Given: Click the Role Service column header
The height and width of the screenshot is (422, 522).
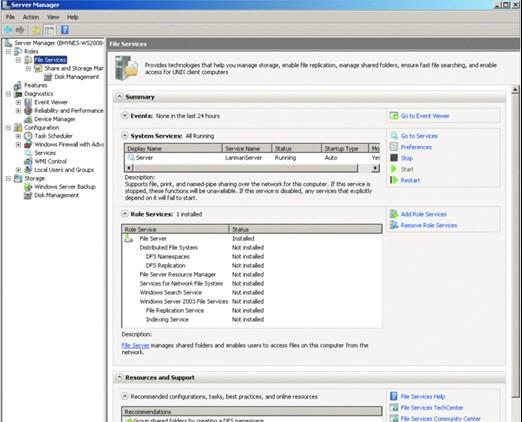Looking at the screenshot, I should tap(175, 229).
